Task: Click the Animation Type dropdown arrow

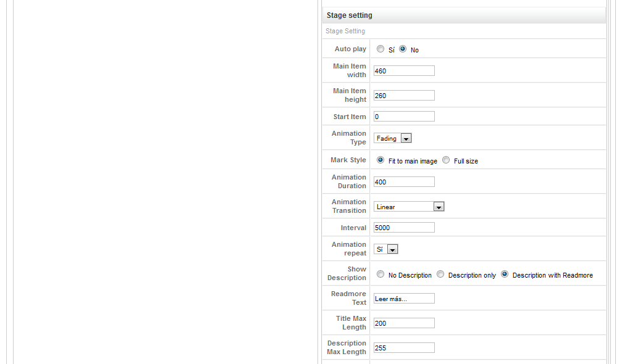Action: pyautogui.click(x=406, y=139)
